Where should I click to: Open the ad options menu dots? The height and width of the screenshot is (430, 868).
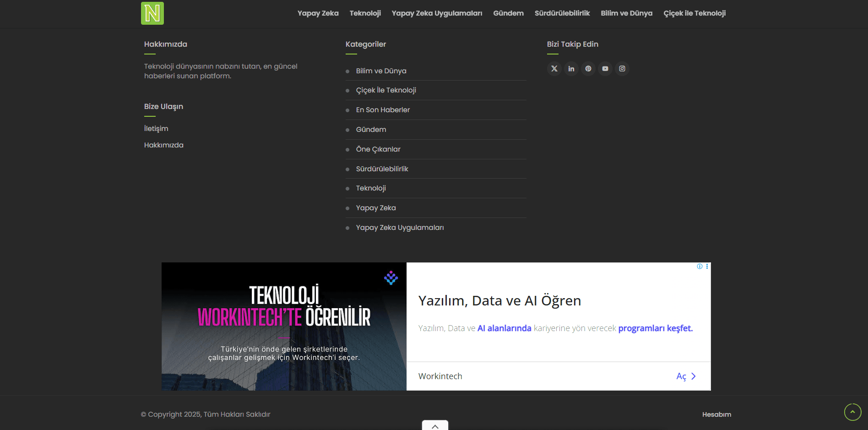pos(707,267)
